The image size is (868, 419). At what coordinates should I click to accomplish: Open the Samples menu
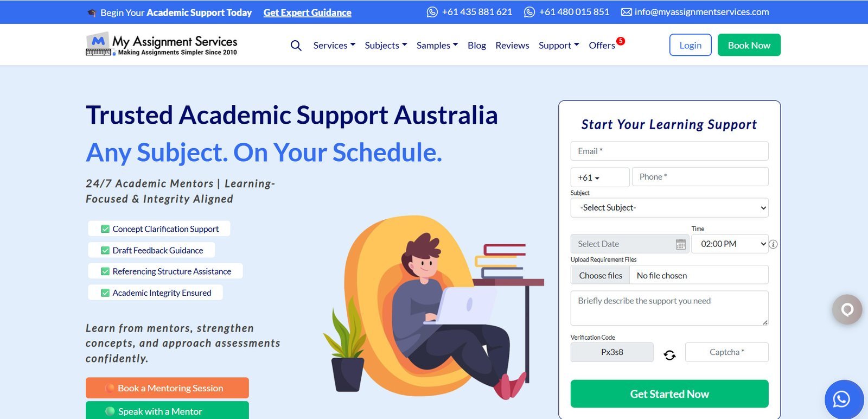click(x=437, y=46)
